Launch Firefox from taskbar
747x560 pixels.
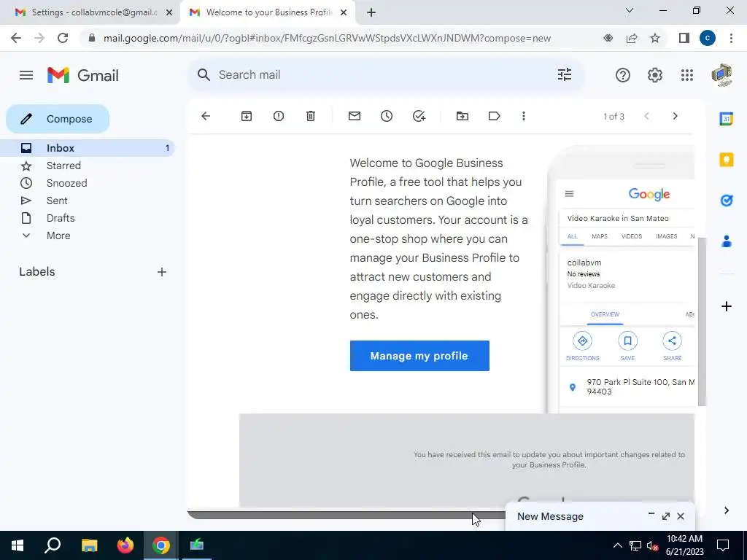125,545
